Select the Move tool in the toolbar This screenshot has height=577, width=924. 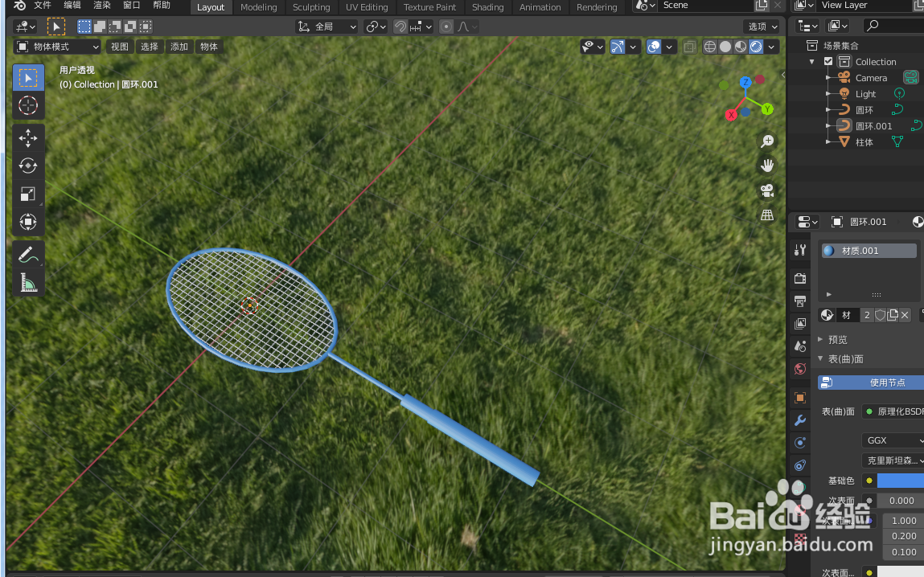(x=28, y=137)
